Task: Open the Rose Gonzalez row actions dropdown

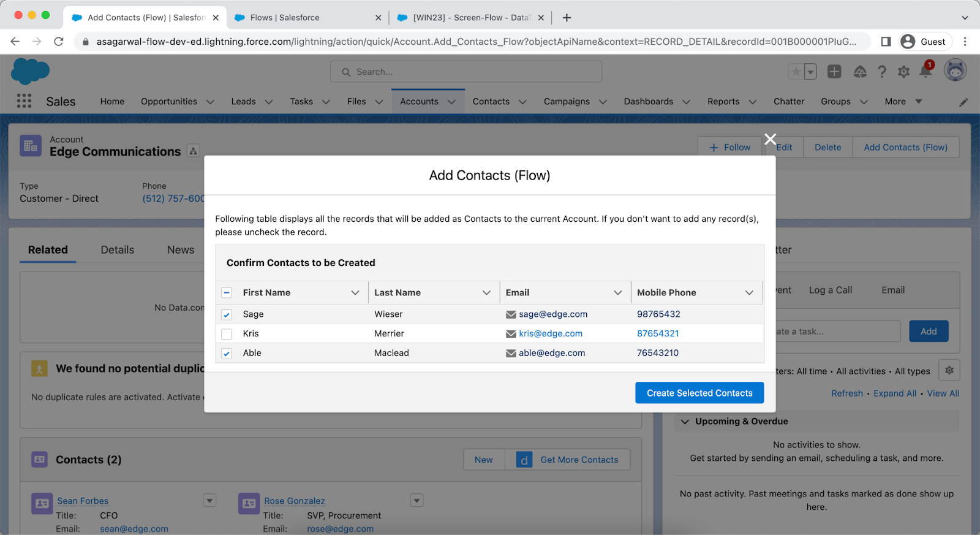Action: (417, 501)
